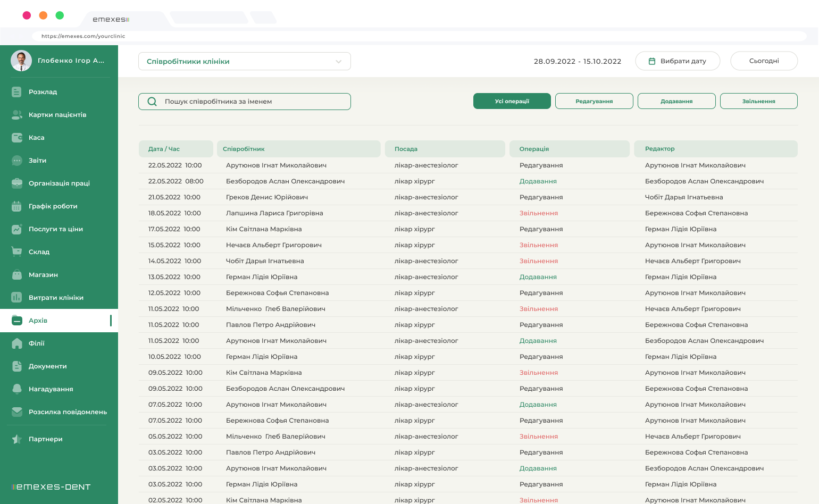Filter by Звільнення operations
This screenshot has width=819, height=504.
coord(759,101)
